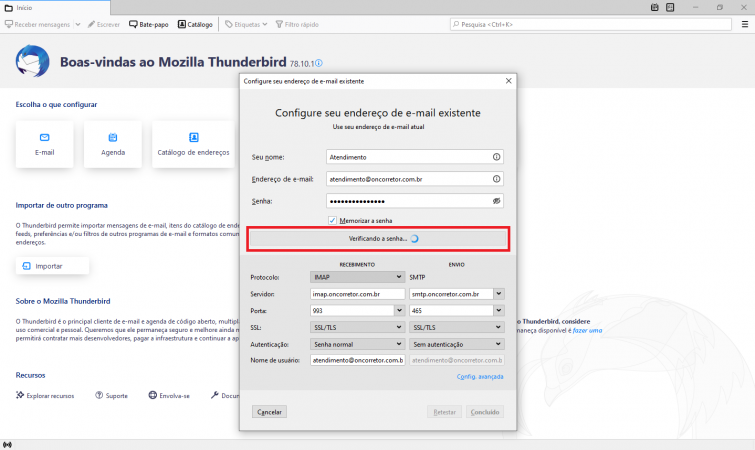This screenshot has height=450, width=755.
Task: Toggle password visibility eye icon
Action: pos(496,201)
